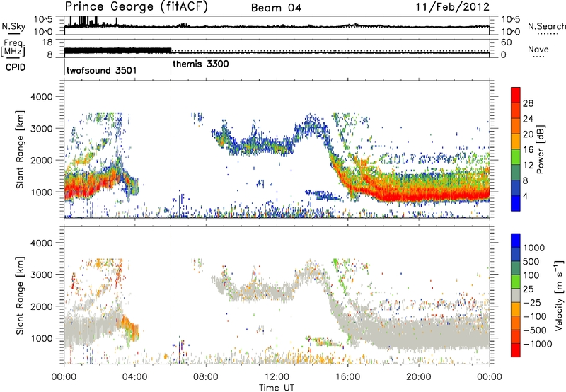The image size is (566, 392).
Task: Click the '60' Nave axis tick label
Action: (506, 42)
